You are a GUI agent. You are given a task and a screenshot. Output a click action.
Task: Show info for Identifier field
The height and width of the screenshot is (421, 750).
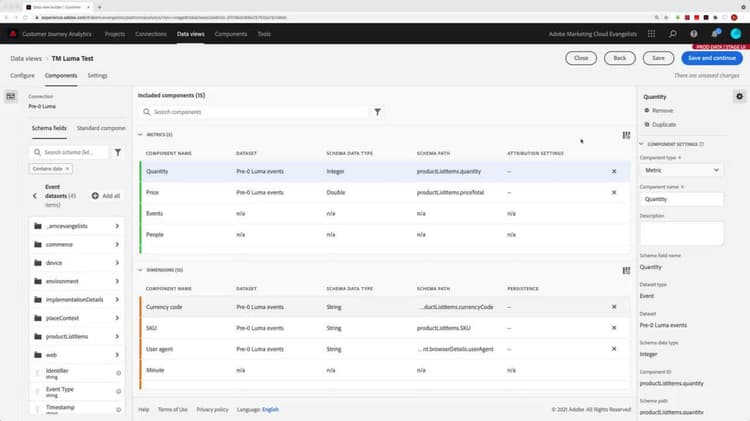[x=119, y=373]
